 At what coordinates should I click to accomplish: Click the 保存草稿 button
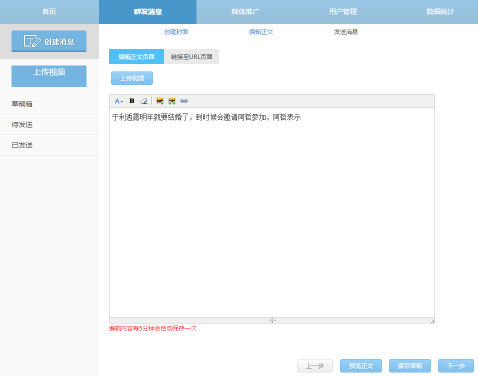410,366
